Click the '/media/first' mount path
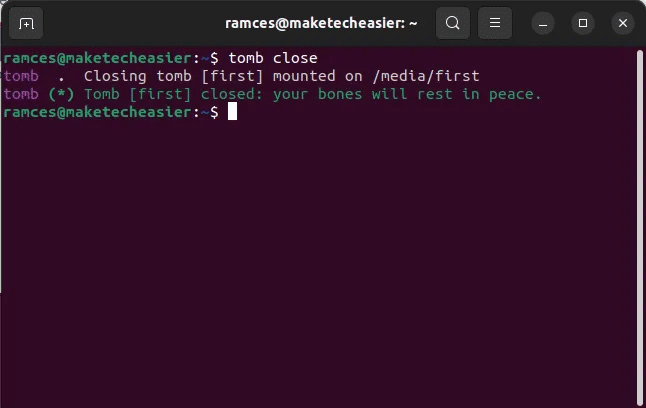This screenshot has width=646, height=408. coord(426,76)
